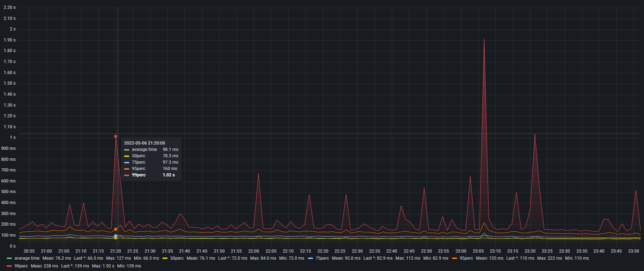Click legend stat Mean: 76.2 ms
Viewport: 644px width, 271px height.
click(57, 258)
